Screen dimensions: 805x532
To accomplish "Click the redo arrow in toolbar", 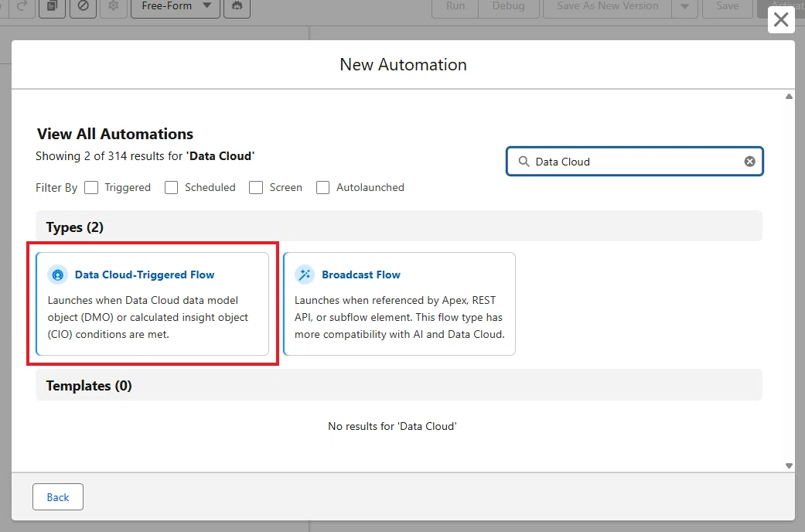I will click(x=22, y=6).
